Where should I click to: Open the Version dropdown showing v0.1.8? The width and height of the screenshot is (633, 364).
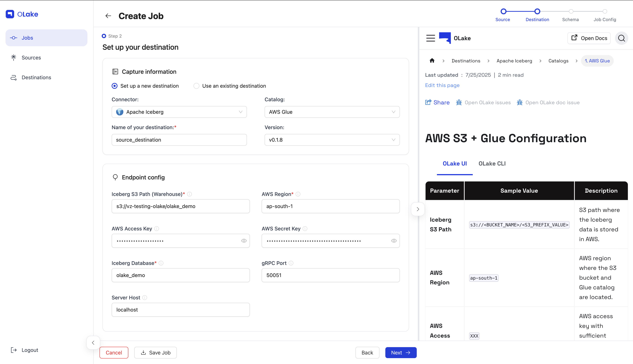click(x=332, y=140)
